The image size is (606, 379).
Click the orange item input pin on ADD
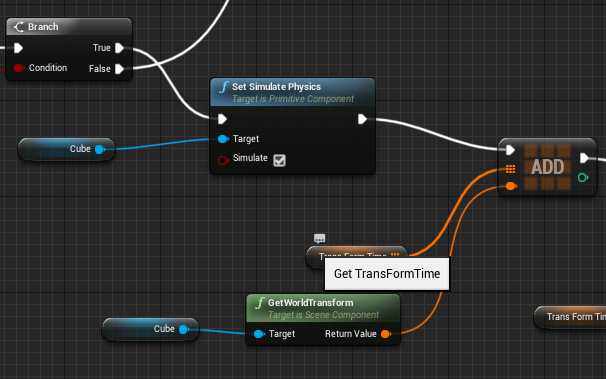pyautogui.click(x=511, y=186)
